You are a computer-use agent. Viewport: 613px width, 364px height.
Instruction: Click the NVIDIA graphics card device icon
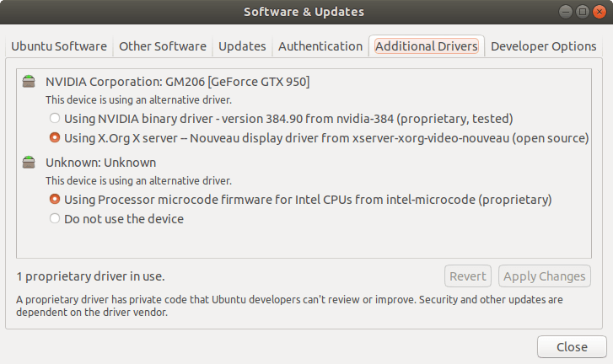[30, 82]
